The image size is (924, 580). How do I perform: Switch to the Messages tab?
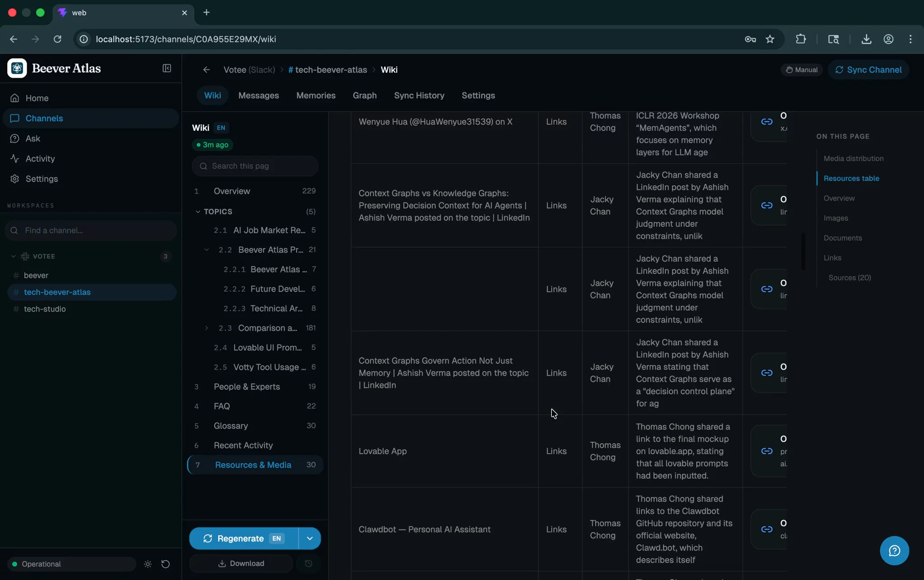(x=259, y=96)
